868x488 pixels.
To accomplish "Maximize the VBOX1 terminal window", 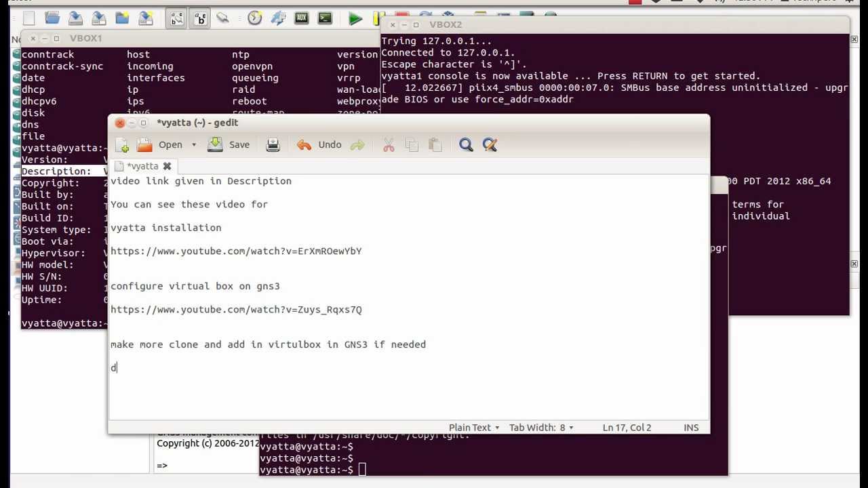I will point(56,39).
